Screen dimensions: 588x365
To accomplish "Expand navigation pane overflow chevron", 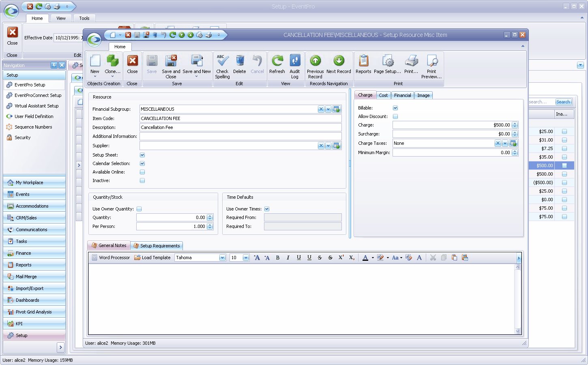I will coord(60,347).
